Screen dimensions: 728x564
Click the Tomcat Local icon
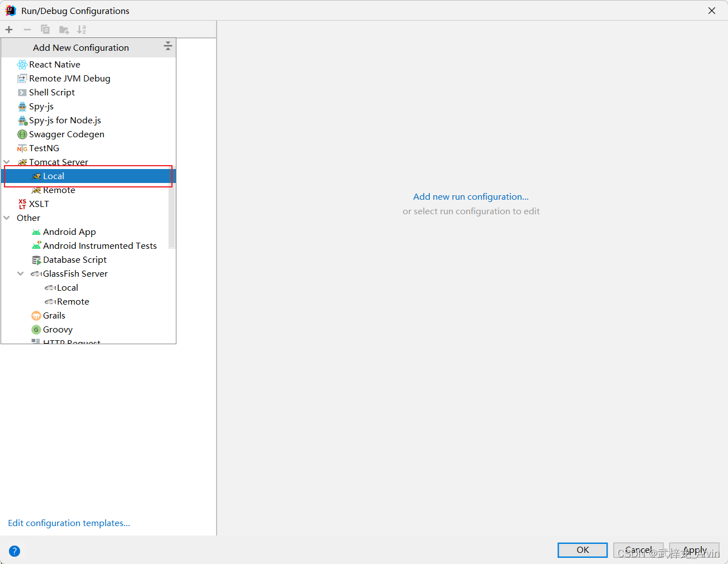click(36, 176)
